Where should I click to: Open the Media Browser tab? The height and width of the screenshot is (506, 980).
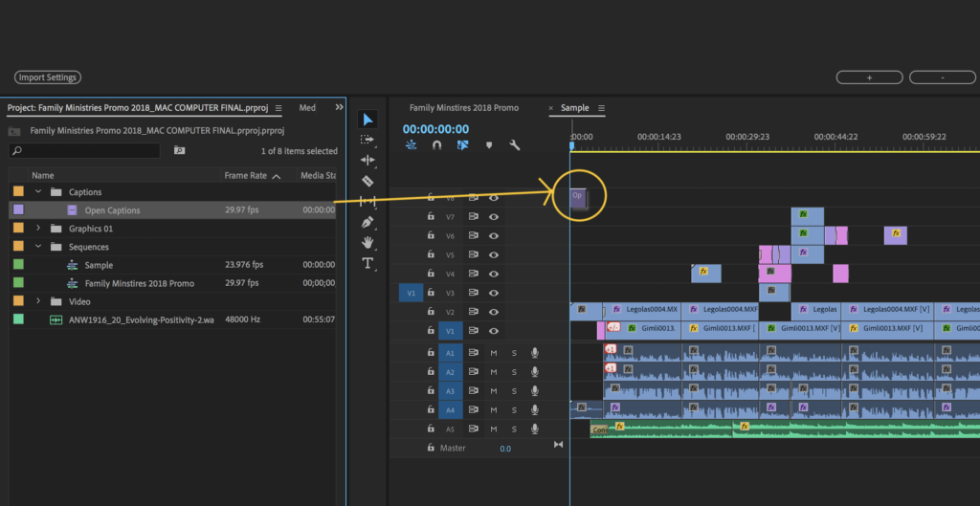(307, 108)
